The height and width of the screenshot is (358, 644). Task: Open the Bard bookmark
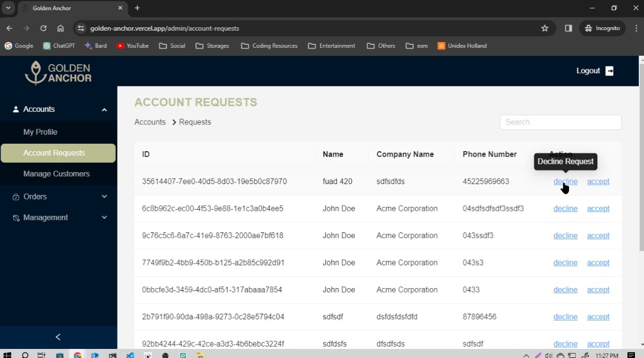click(95, 45)
